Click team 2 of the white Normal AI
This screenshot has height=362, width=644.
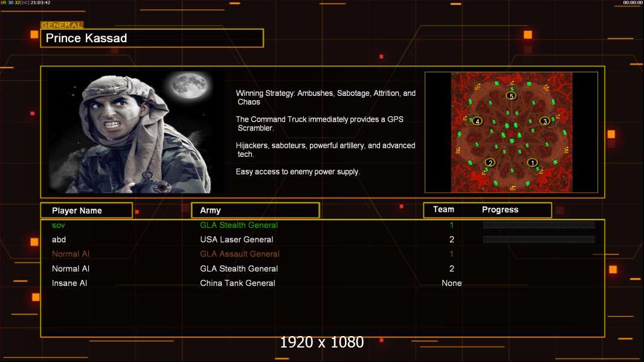pyautogui.click(x=451, y=268)
